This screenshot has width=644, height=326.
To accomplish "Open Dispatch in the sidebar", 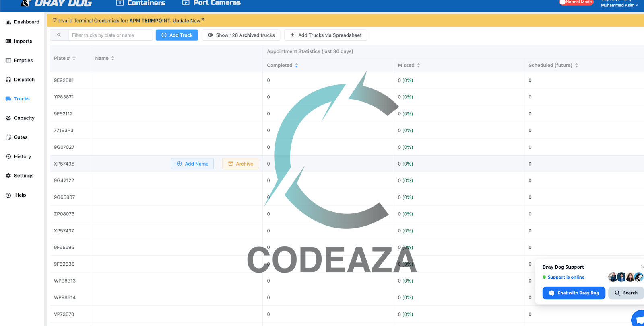I will [x=20, y=80].
